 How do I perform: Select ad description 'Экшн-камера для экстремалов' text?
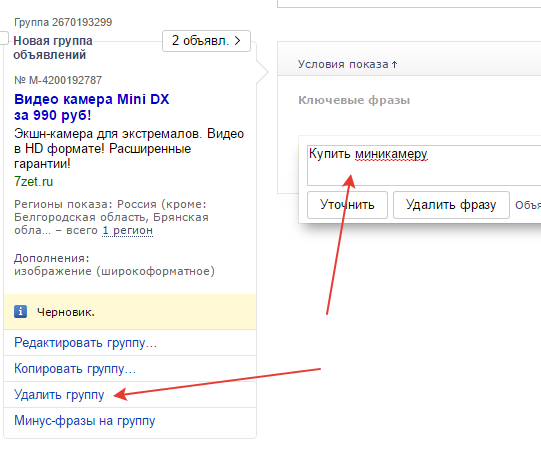coord(107,134)
